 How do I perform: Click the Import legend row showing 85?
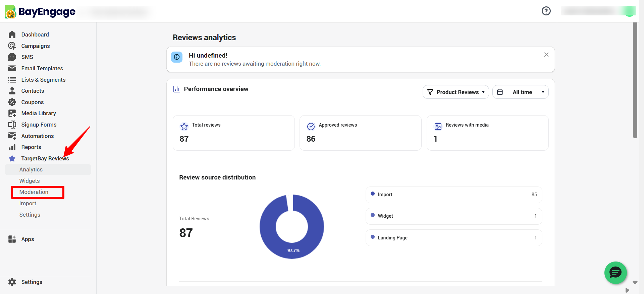pos(454,195)
